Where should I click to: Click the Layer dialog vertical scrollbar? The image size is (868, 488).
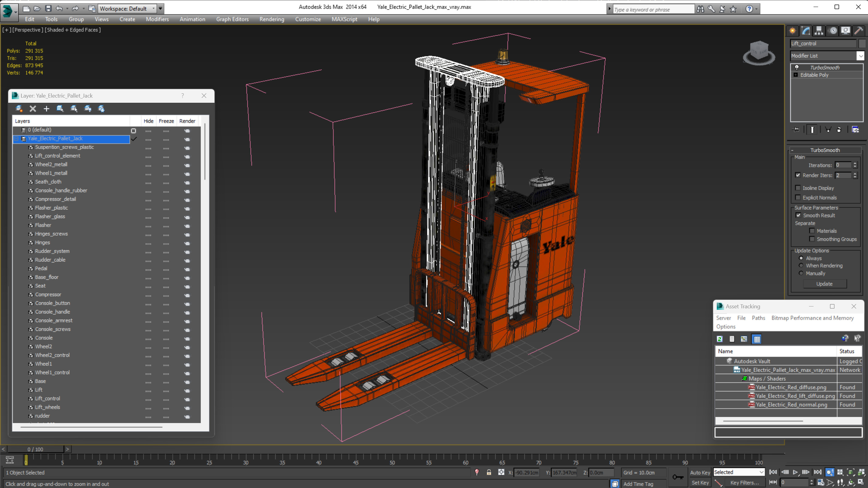pyautogui.click(x=205, y=151)
